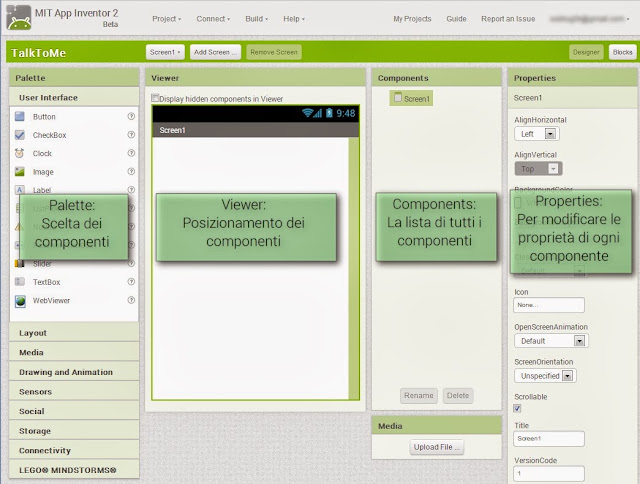This screenshot has height=484, width=640.
Task: Select the Label component icon
Action: point(20,189)
